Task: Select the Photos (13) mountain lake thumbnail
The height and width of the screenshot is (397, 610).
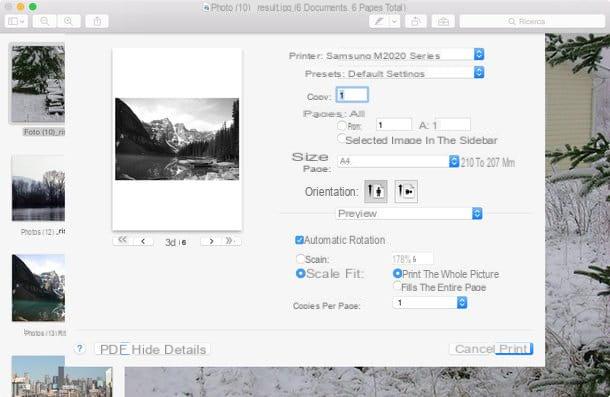Action: [38, 288]
